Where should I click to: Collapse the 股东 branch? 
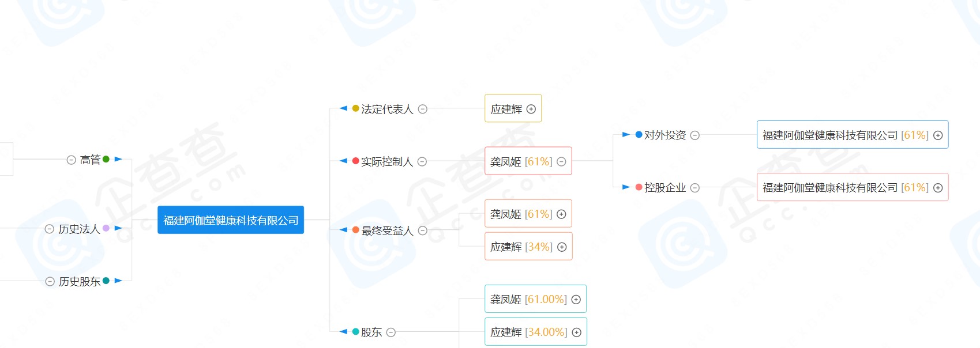391,332
